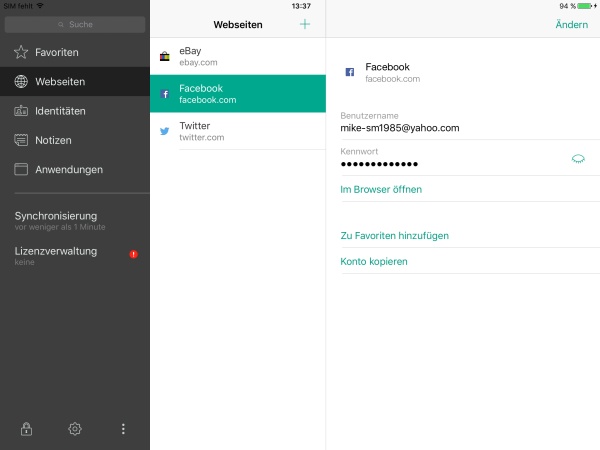Click the Anwendungen window icon
The height and width of the screenshot is (450, 600).
pos(21,169)
